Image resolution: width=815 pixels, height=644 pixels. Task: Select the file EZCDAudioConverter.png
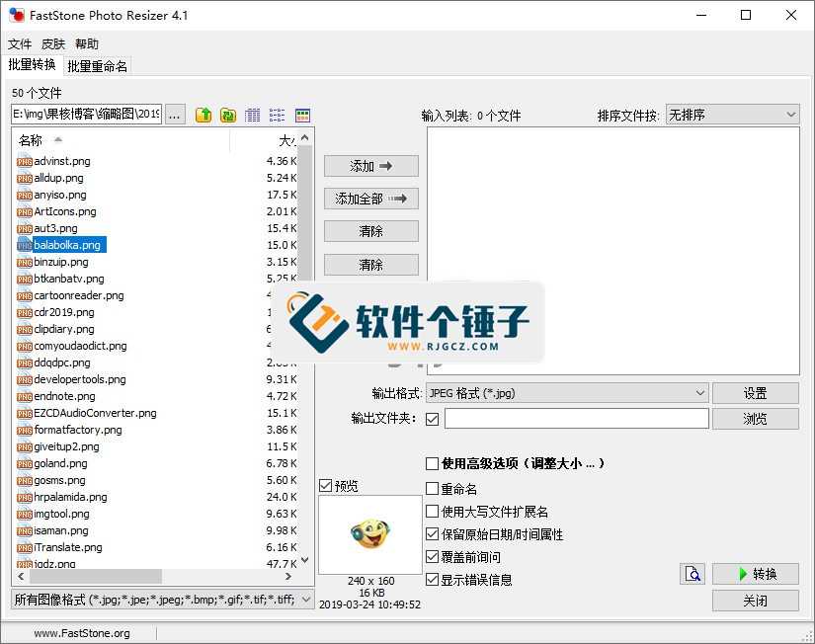point(95,413)
